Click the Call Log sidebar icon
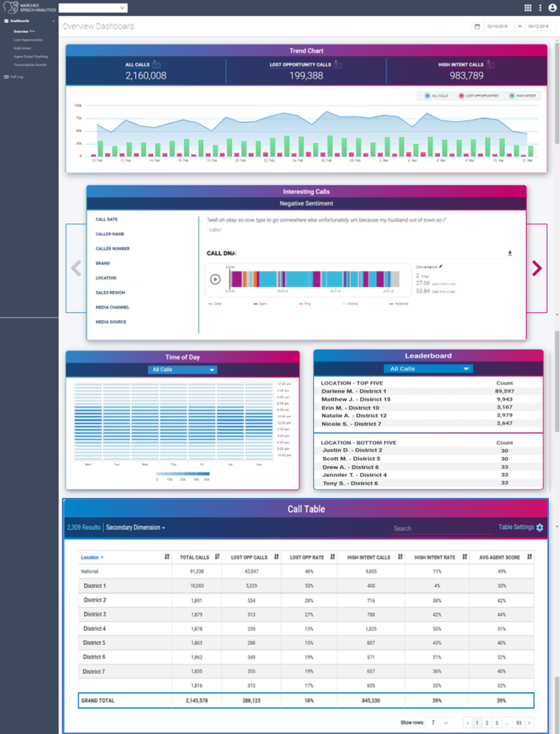This screenshot has height=734, width=560. [x=6, y=77]
